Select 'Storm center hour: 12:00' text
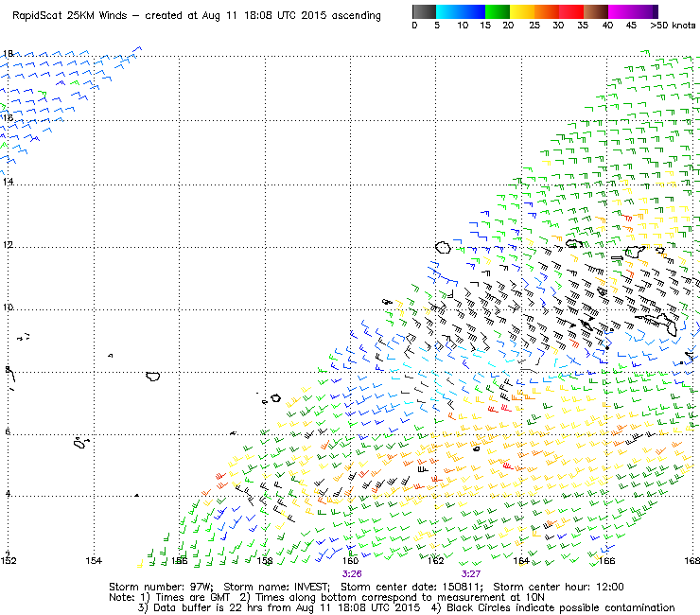The image size is (700, 615). (558, 587)
